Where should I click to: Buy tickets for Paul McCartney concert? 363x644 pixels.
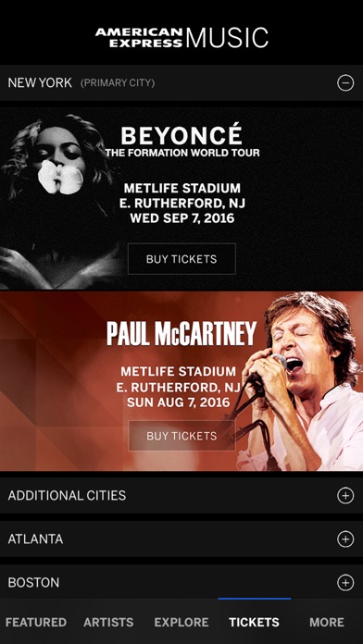[x=181, y=436]
